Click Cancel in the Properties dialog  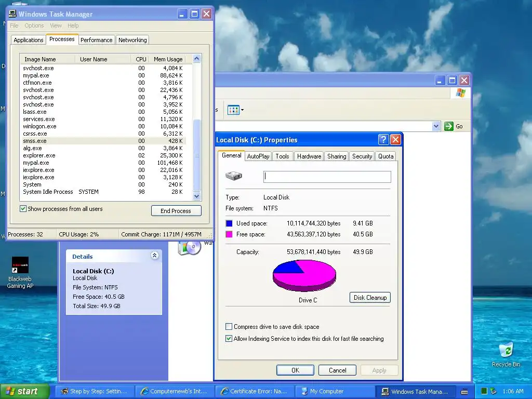point(337,370)
